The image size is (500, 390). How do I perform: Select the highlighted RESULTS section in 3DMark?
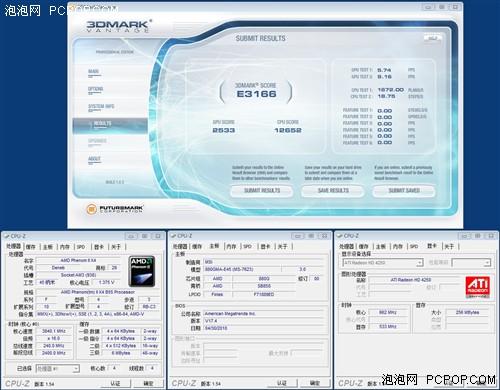pyautogui.click(x=110, y=126)
